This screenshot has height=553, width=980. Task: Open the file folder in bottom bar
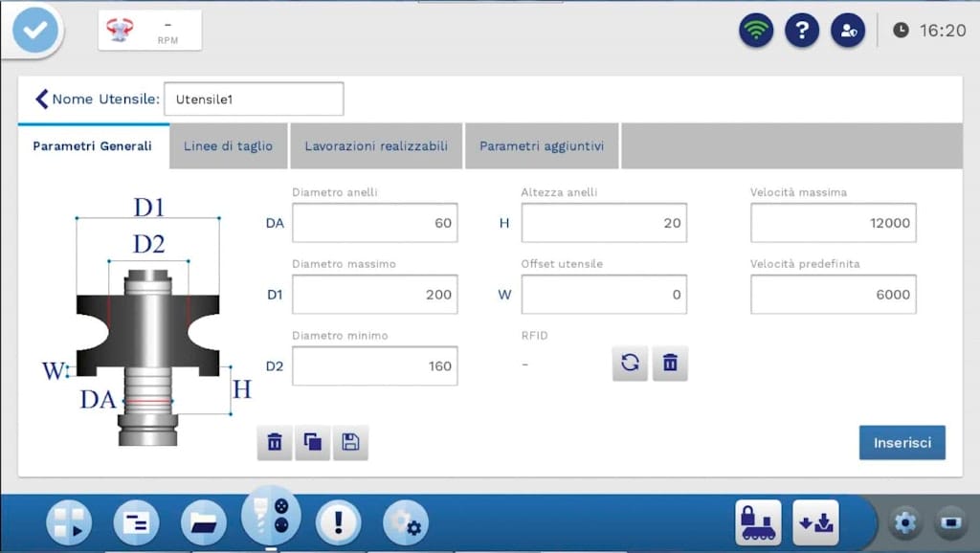click(x=203, y=522)
